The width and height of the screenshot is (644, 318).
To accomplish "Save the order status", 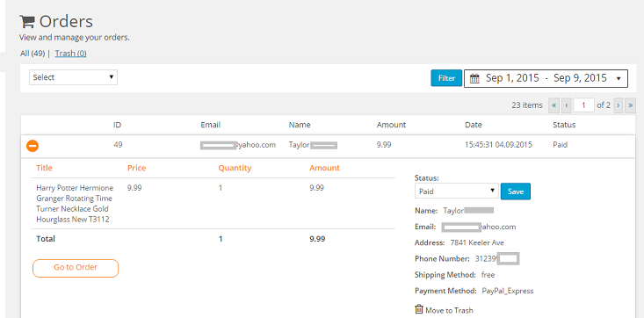I will click(x=516, y=192).
